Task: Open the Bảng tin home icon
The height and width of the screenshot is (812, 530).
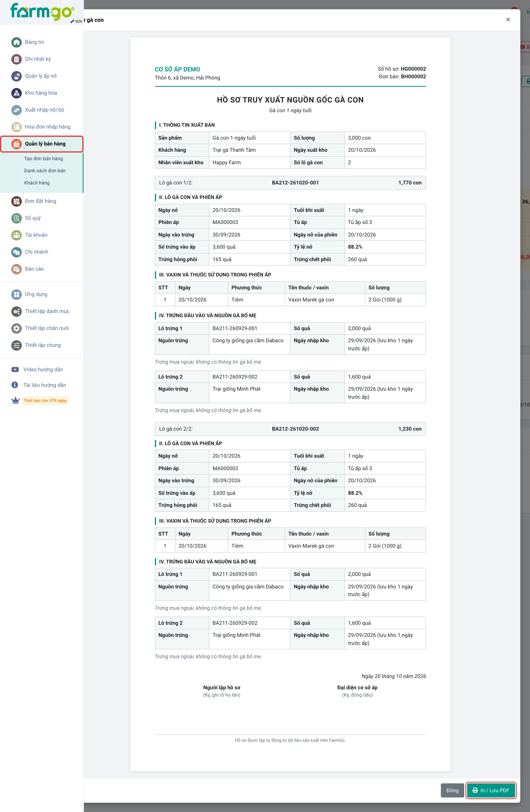Action: coord(16,42)
